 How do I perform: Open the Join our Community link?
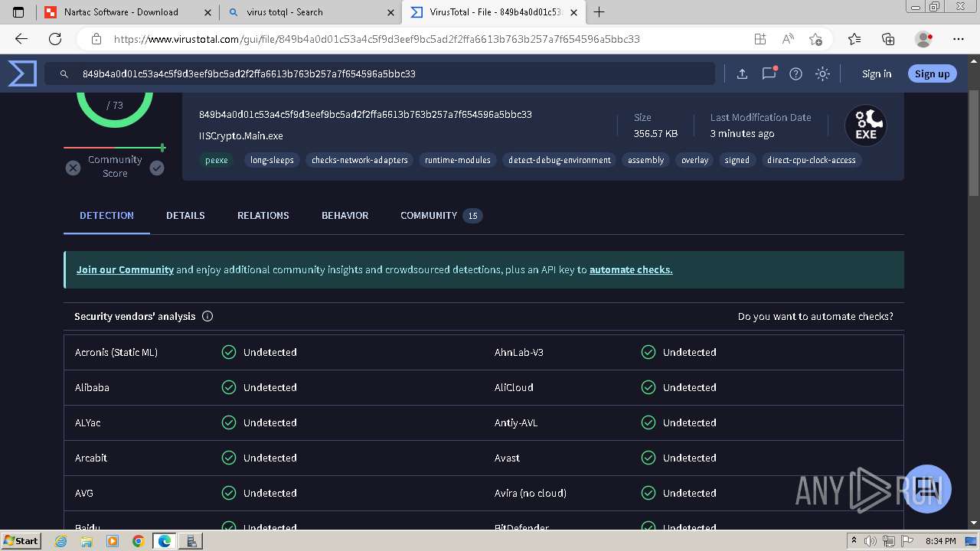(x=125, y=270)
